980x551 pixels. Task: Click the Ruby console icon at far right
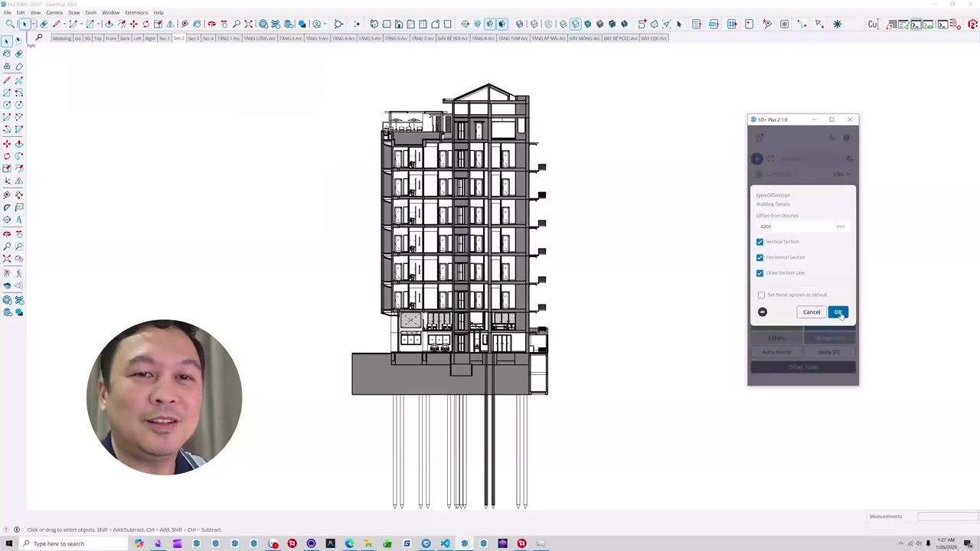(973, 24)
